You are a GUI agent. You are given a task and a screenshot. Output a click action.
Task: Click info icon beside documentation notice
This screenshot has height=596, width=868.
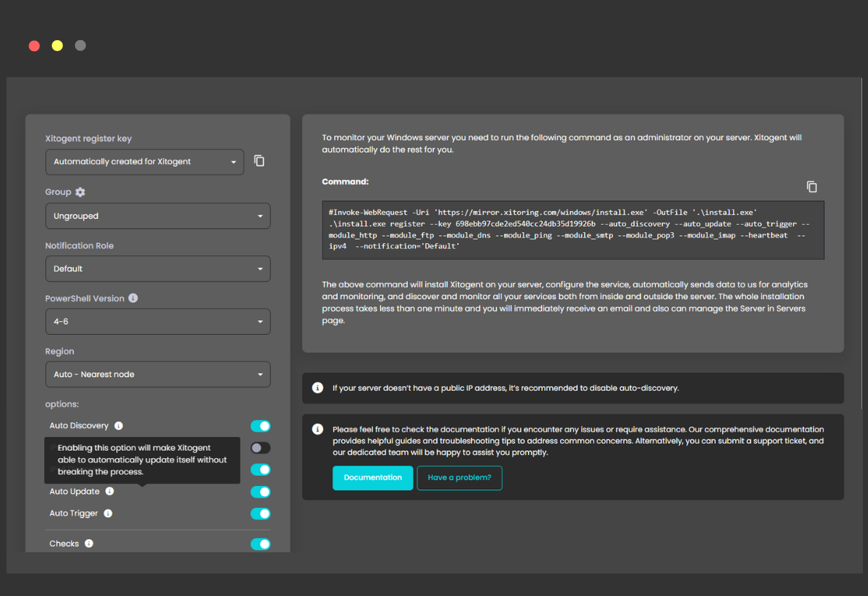point(318,429)
